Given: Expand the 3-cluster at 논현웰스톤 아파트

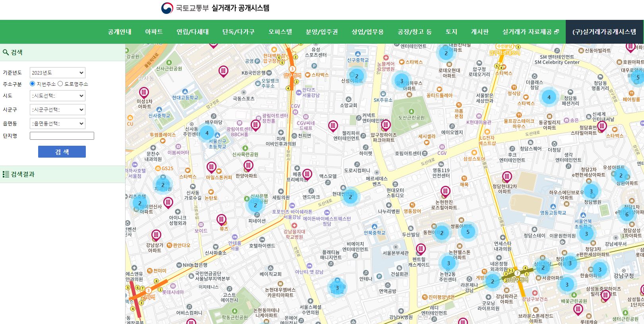Looking at the screenshot, I should pos(449,263).
